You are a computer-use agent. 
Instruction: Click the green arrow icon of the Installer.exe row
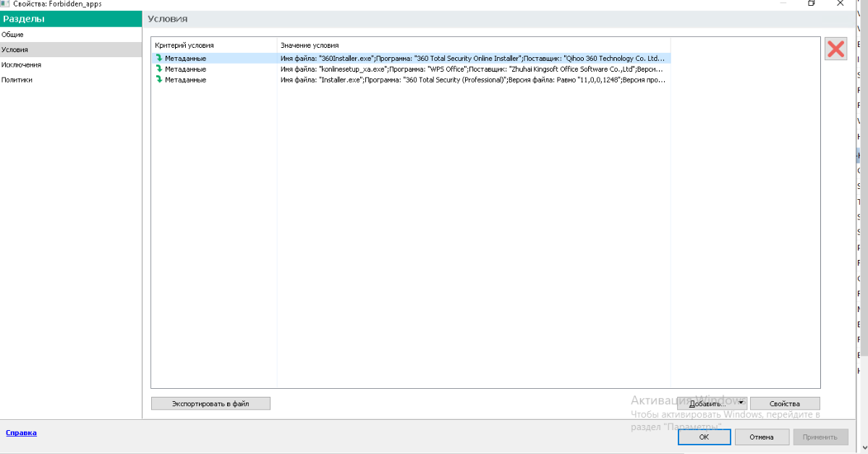158,80
